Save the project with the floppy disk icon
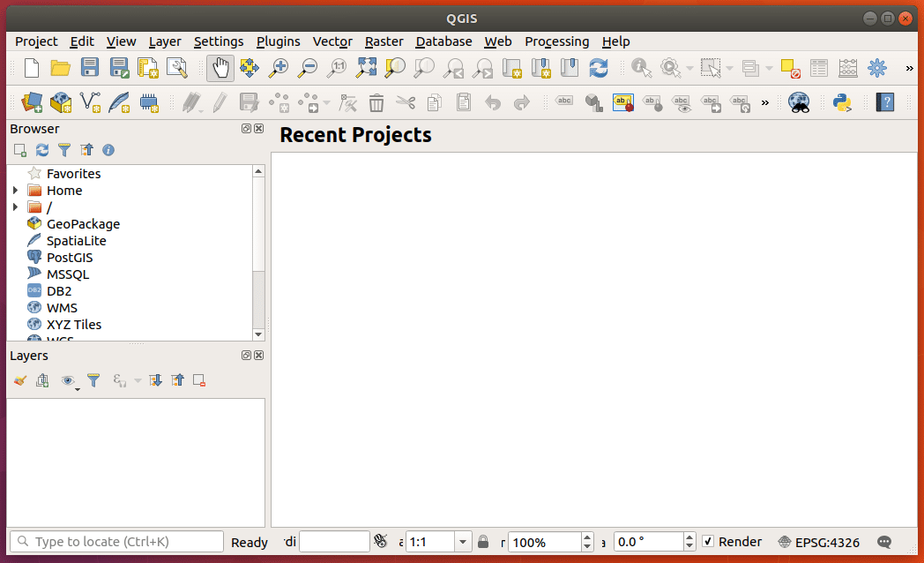Image resolution: width=924 pixels, height=563 pixels. click(90, 68)
